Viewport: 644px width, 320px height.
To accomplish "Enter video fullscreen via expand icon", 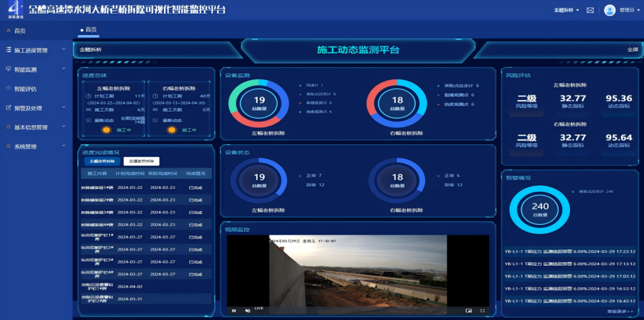I will (482, 310).
